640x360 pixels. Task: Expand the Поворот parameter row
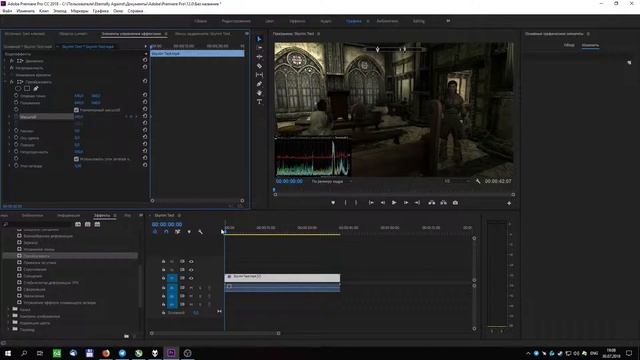coord(9,144)
